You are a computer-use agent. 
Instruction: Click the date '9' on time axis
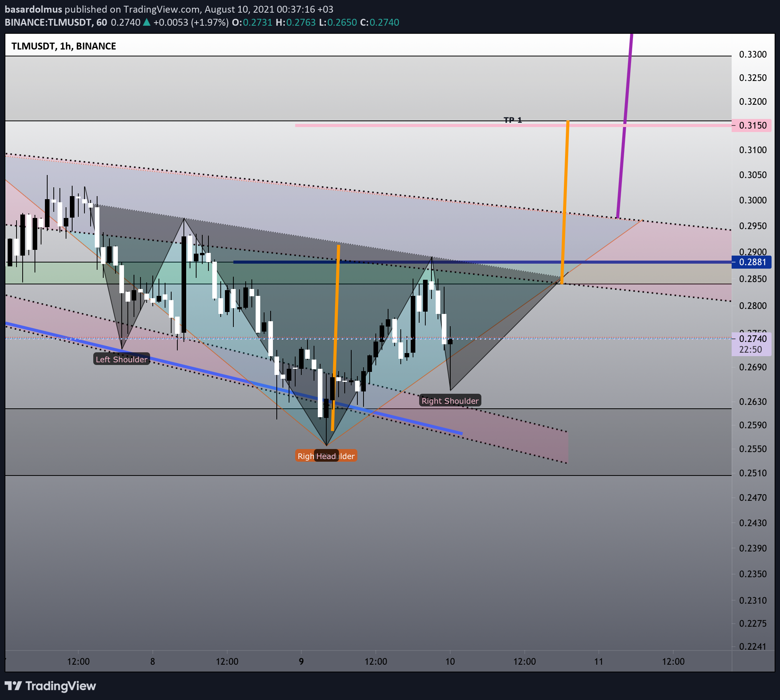click(301, 662)
